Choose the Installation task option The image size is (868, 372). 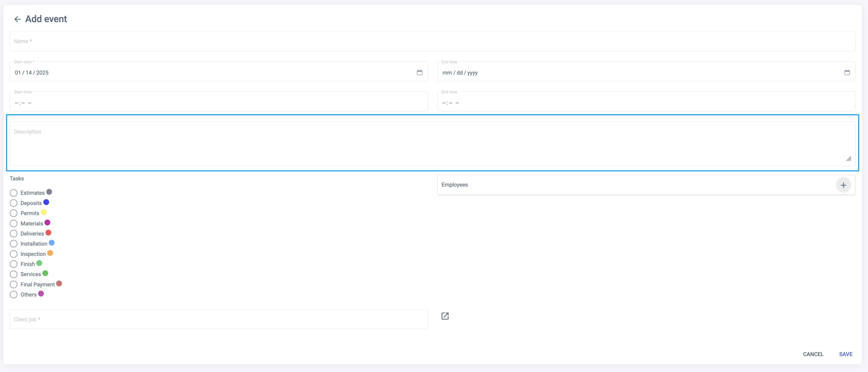click(13, 244)
